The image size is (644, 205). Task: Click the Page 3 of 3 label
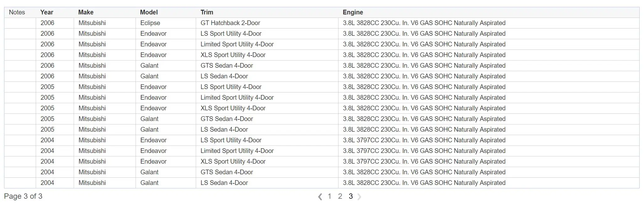click(23, 196)
